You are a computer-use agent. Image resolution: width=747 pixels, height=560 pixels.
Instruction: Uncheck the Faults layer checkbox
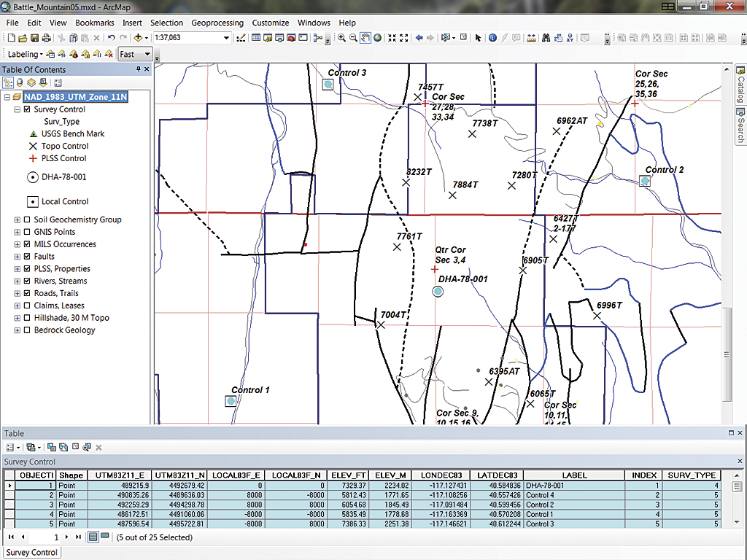pos(27,257)
